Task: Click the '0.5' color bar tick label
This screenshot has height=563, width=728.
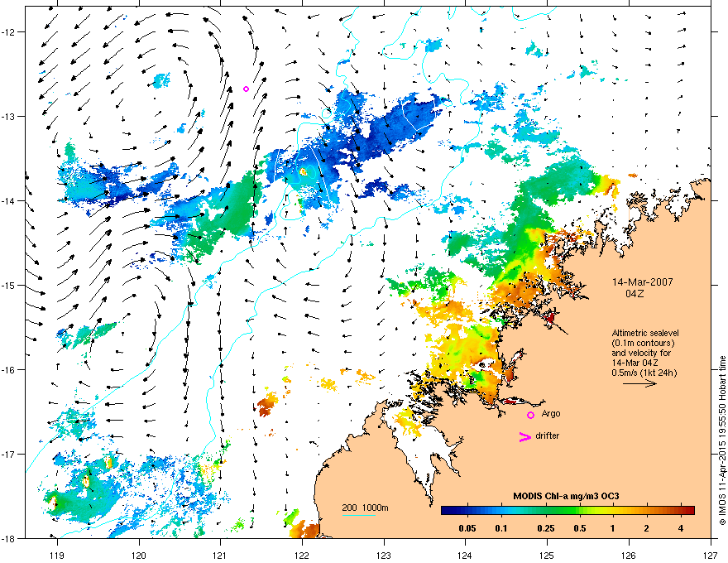Action: pyautogui.click(x=579, y=528)
